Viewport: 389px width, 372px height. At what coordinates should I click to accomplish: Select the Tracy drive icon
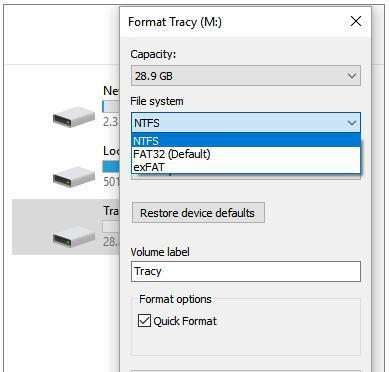[x=74, y=236]
